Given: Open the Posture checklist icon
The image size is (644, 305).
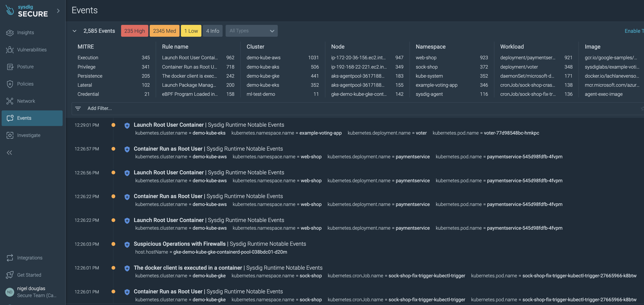Looking at the screenshot, I should 10,67.
